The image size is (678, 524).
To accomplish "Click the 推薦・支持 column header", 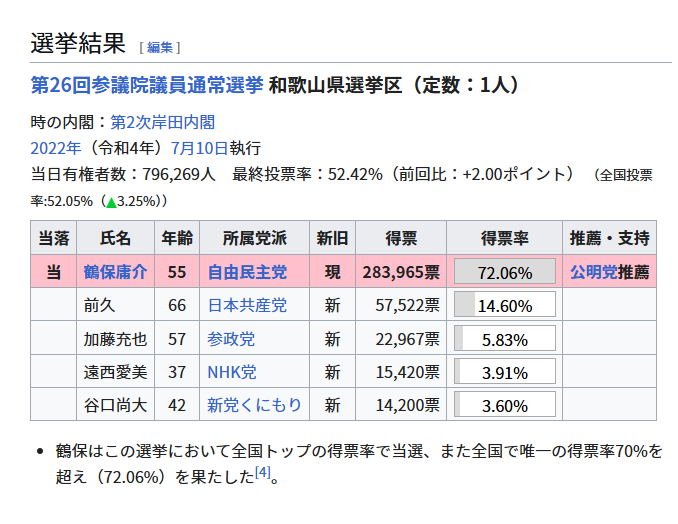I will [609, 238].
